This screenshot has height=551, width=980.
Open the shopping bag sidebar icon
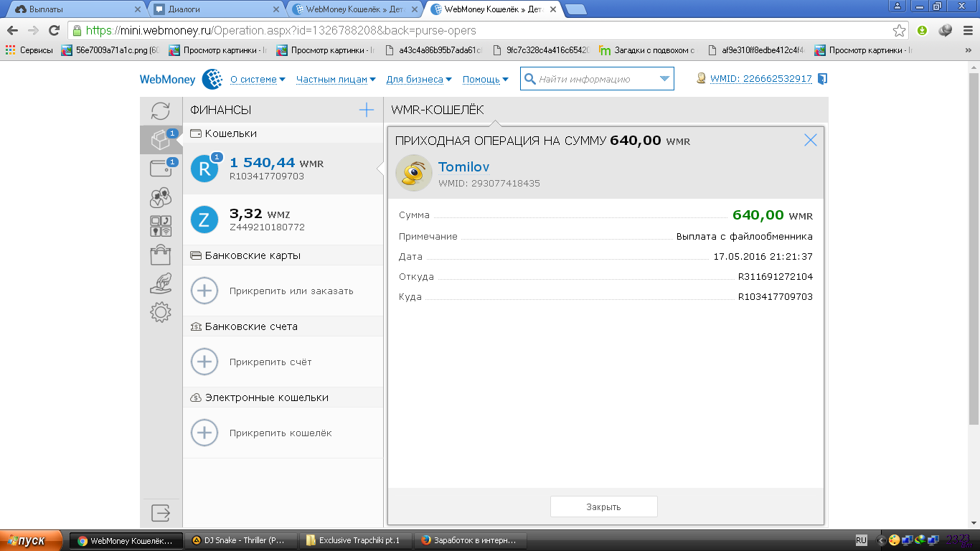pos(161,255)
